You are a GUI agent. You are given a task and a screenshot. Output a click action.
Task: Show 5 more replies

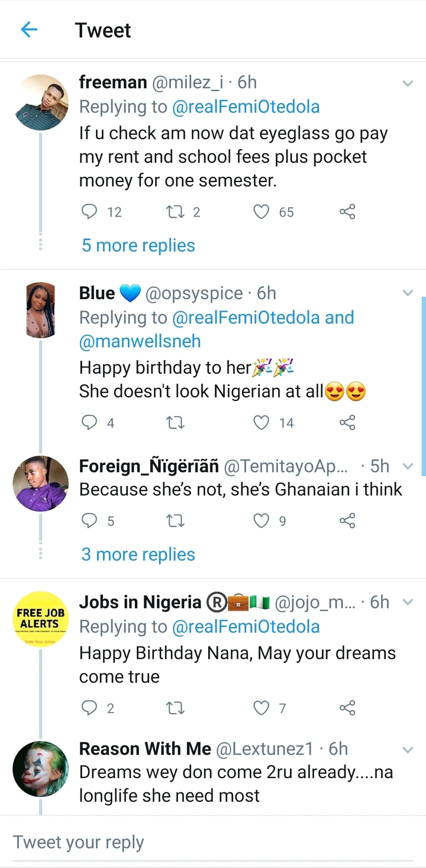138,245
